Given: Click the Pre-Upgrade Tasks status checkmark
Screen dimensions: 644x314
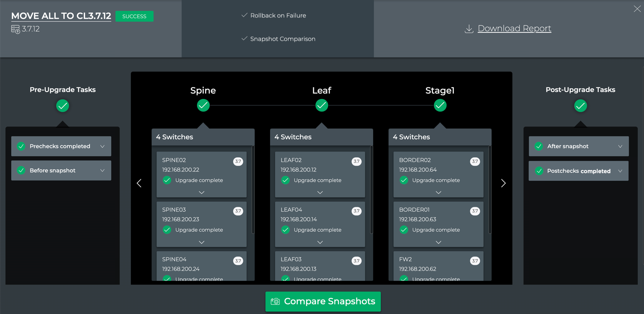Looking at the screenshot, I should 62,105.
